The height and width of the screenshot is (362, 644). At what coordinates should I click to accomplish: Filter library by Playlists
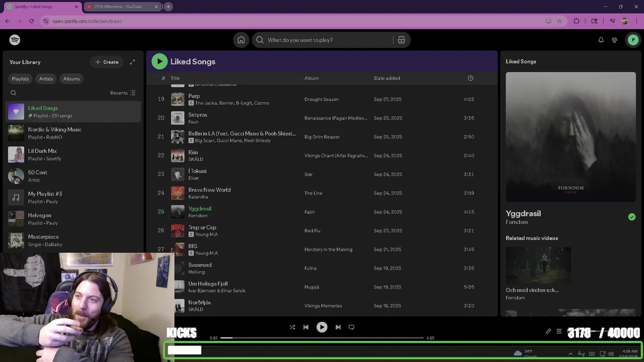coord(20,78)
